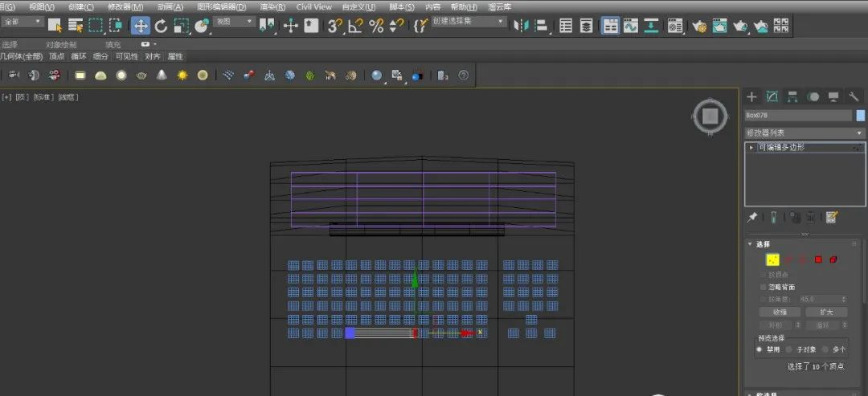Open the 视图(V) menu
The height and width of the screenshot is (396, 868).
click(42, 7)
